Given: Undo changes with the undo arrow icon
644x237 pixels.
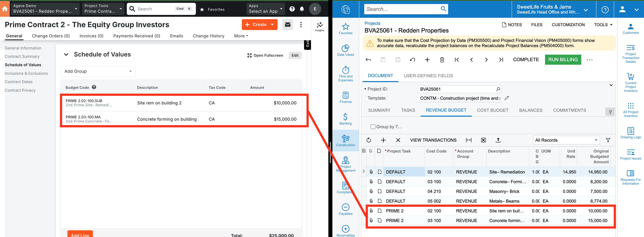Looking at the screenshot, I should 413,60.
